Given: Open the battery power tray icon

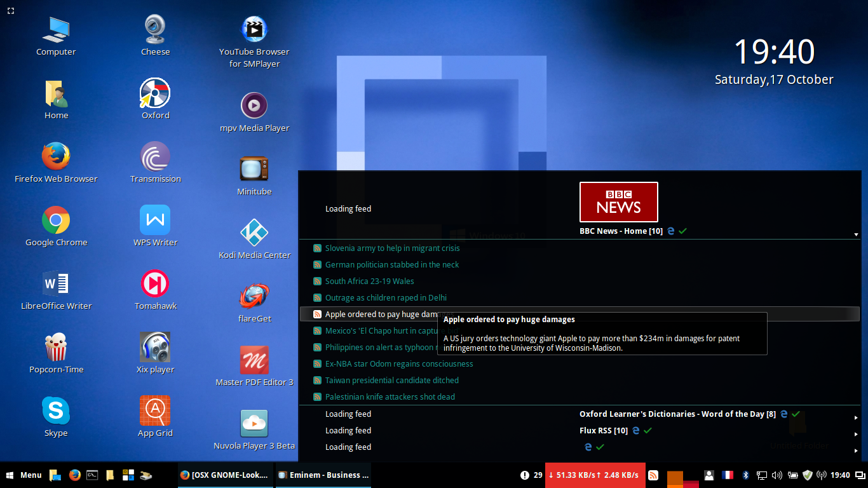Looking at the screenshot, I should click(792, 475).
